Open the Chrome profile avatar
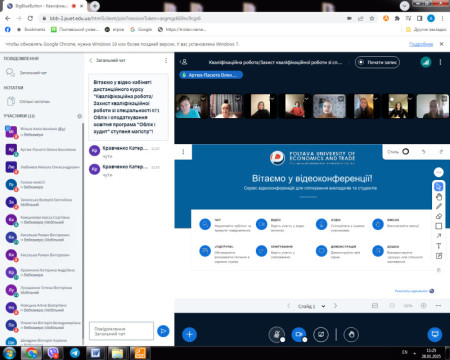This screenshot has height=360, width=450. point(431,18)
